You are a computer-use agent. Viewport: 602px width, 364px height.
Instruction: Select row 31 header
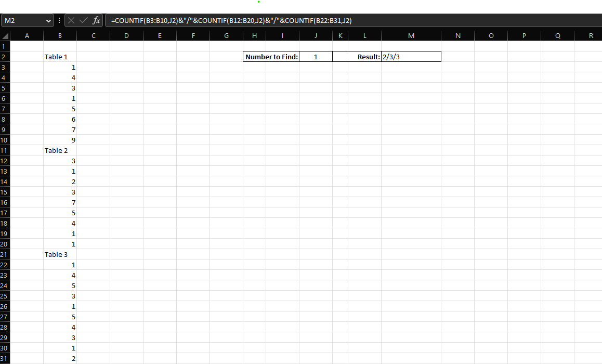pos(5,359)
